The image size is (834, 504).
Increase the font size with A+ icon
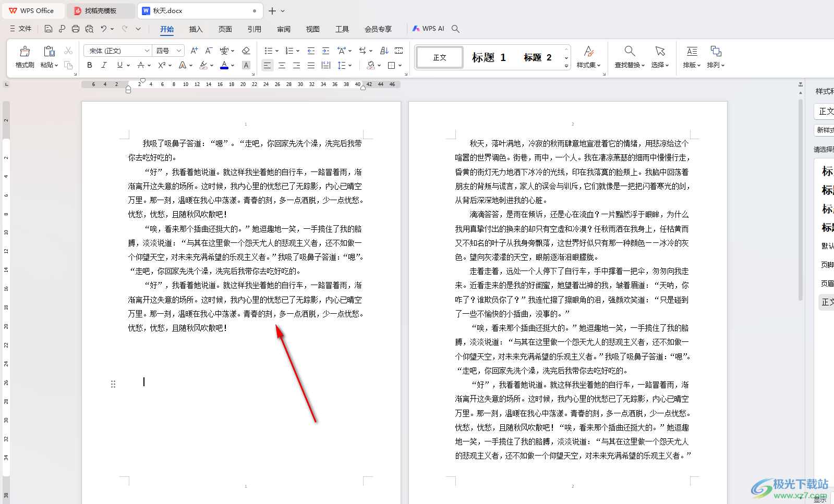tap(194, 51)
